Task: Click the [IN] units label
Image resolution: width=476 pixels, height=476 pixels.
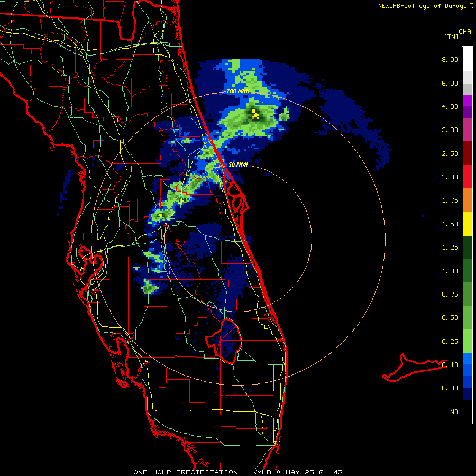Action: coord(451,36)
